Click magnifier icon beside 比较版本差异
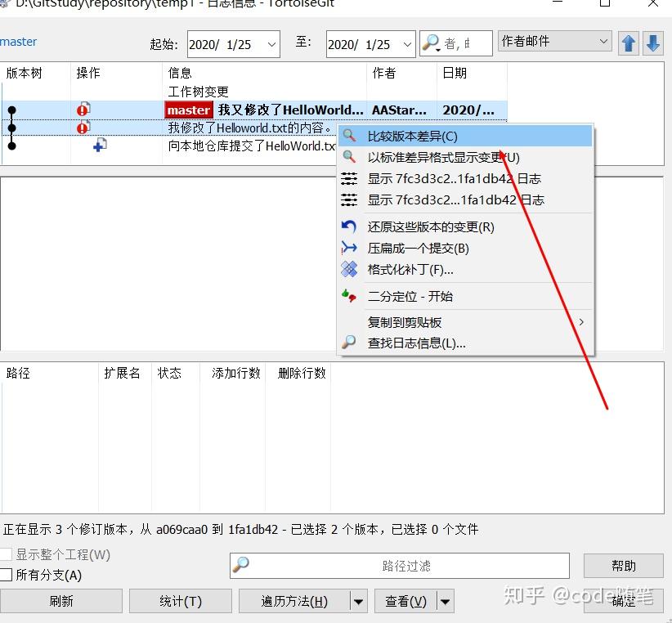 point(349,136)
